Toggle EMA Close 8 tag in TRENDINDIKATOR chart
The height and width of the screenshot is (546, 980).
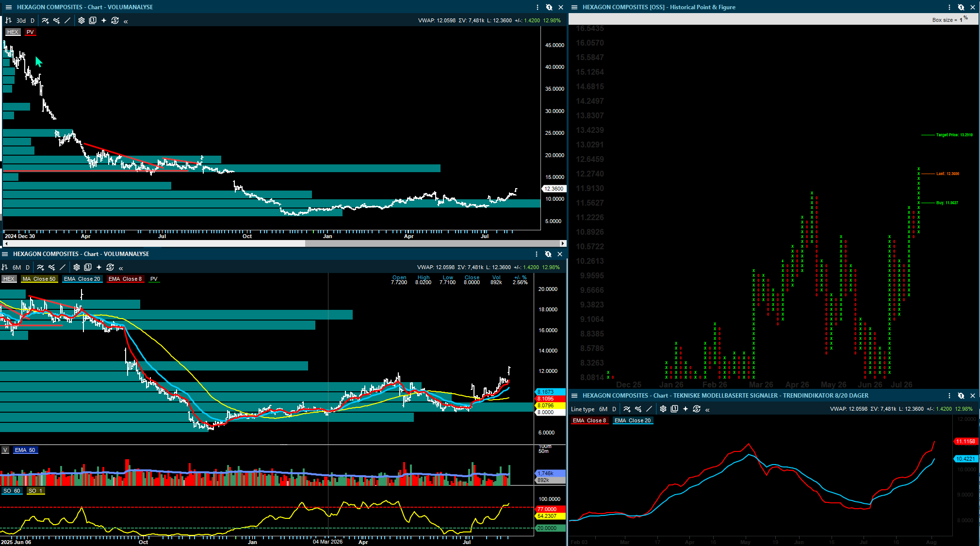pyautogui.click(x=589, y=420)
